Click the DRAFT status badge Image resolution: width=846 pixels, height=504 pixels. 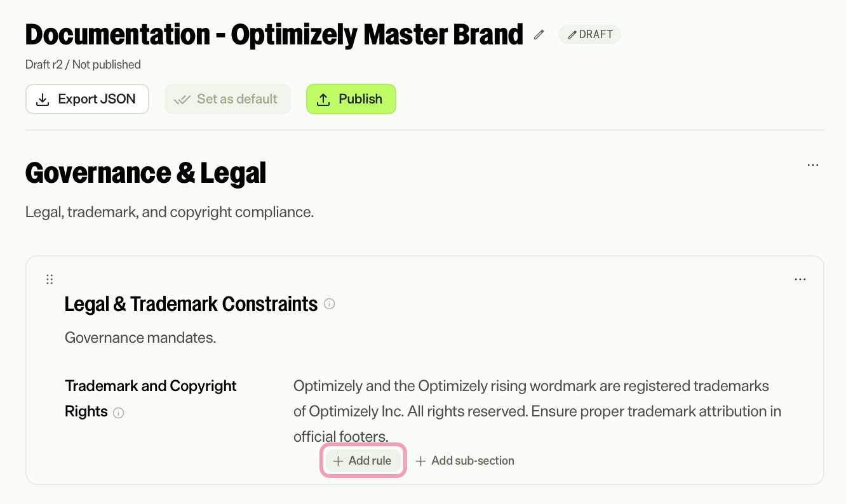(x=589, y=34)
